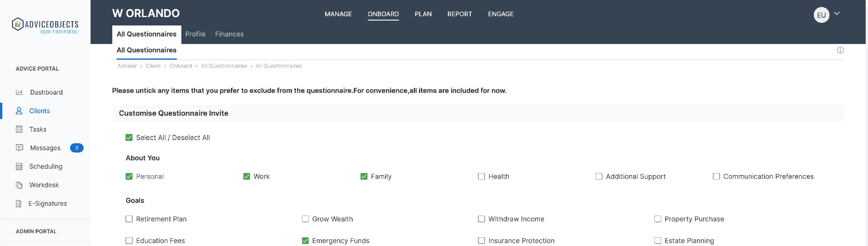Click the Messages unread badge 2

(x=77, y=148)
